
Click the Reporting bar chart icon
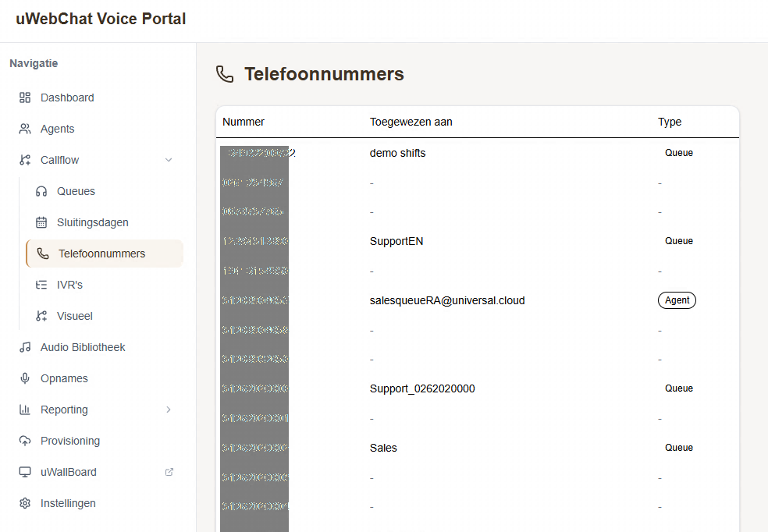pos(25,410)
